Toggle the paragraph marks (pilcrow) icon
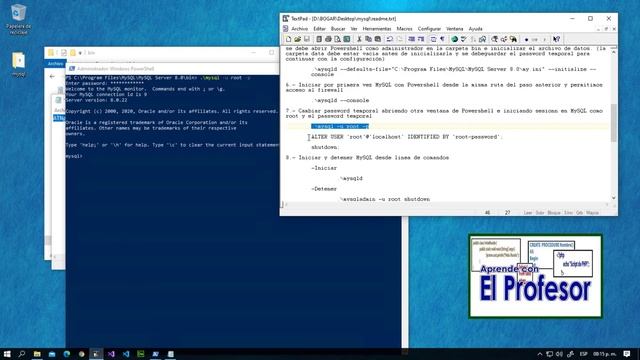640x360 pixels. pyautogui.click(x=442, y=39)
